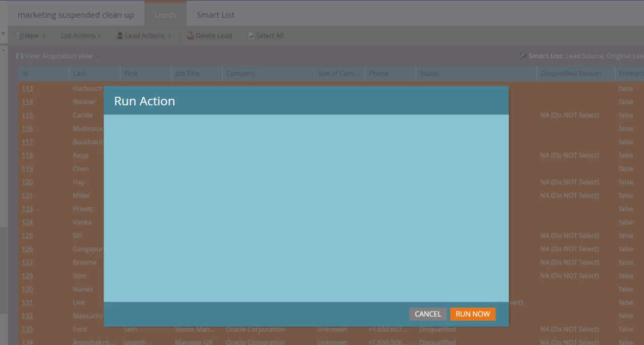Select the Browne last name cell

[85, 262]
